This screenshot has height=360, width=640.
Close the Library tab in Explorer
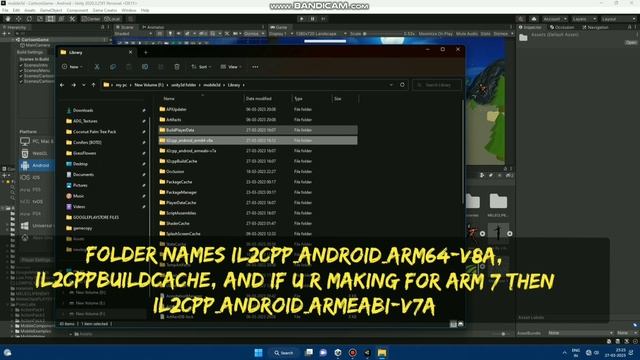point(131,52)
